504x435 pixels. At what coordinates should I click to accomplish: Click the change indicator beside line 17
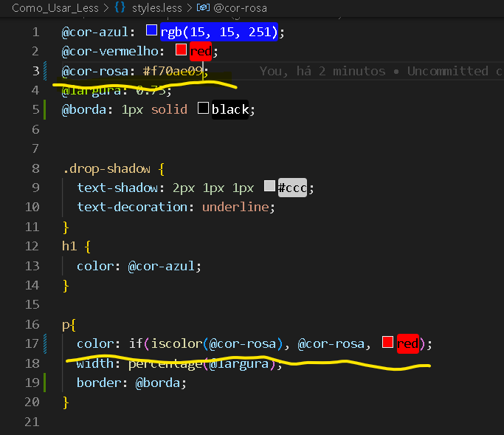coord(45,344)
